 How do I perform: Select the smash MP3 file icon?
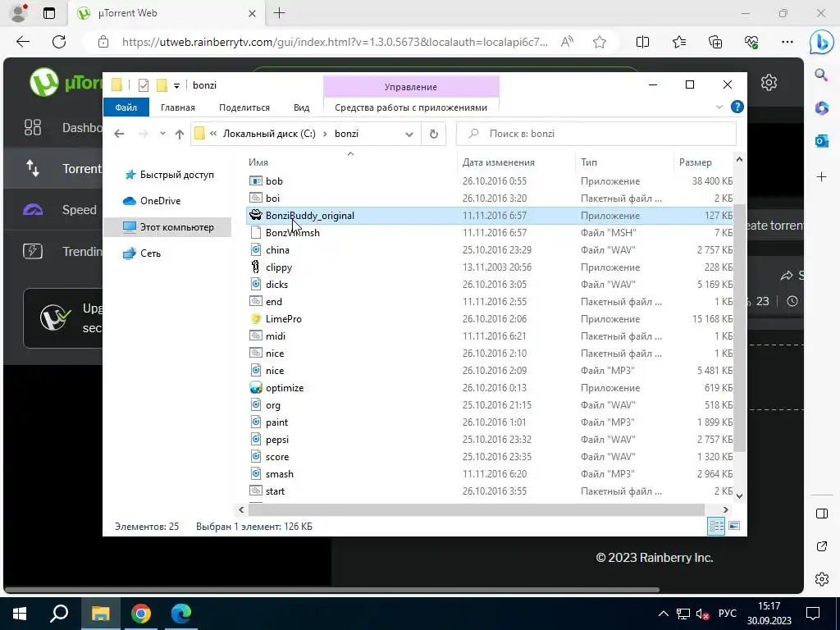pyautogui.click(x=256, y=473)
